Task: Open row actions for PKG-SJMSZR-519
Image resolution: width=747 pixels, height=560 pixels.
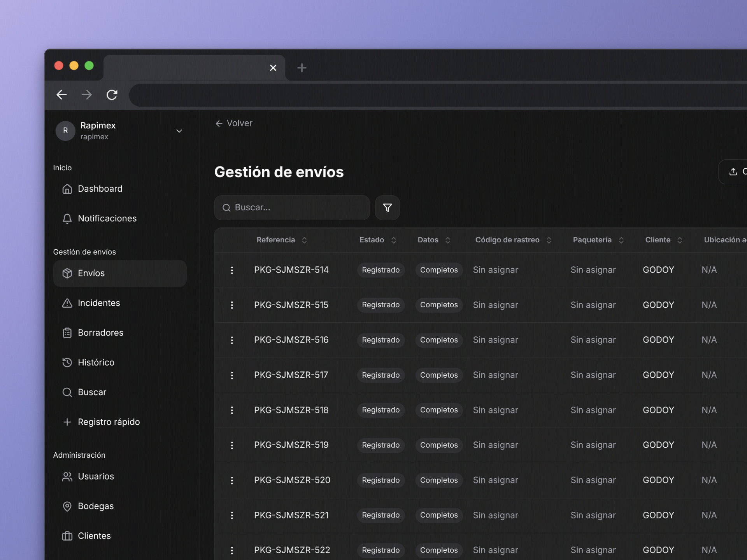Action: (232, 445)
